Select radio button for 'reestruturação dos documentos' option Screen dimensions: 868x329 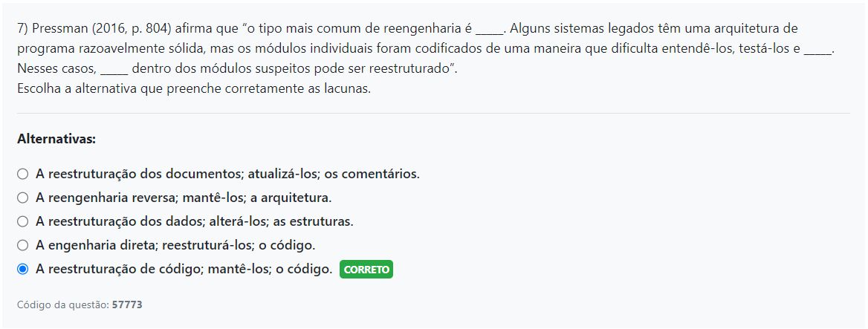pyautogui.click(x=23, y=175)
